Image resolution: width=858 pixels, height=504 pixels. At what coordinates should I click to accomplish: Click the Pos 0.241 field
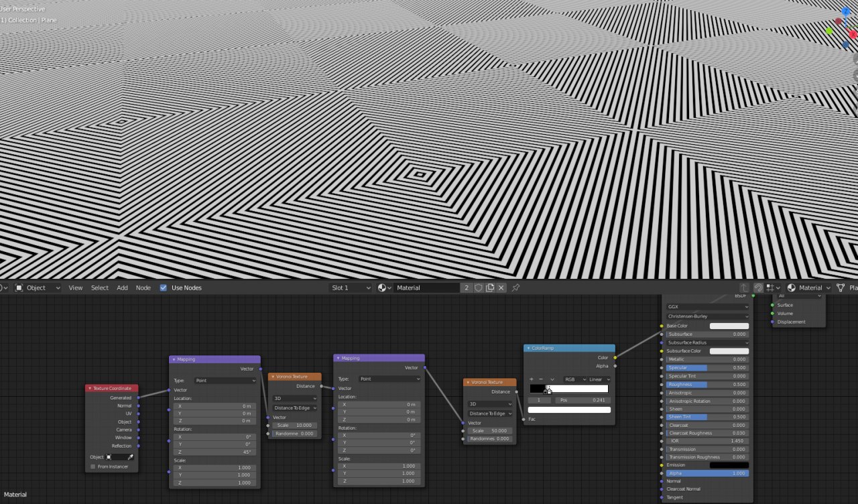coord(583,400)
